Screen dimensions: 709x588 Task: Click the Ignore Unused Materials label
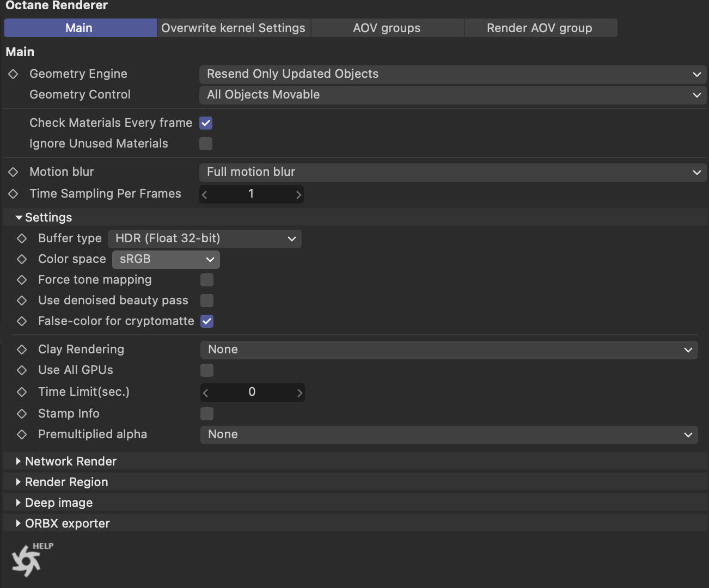tap(99, 144)
